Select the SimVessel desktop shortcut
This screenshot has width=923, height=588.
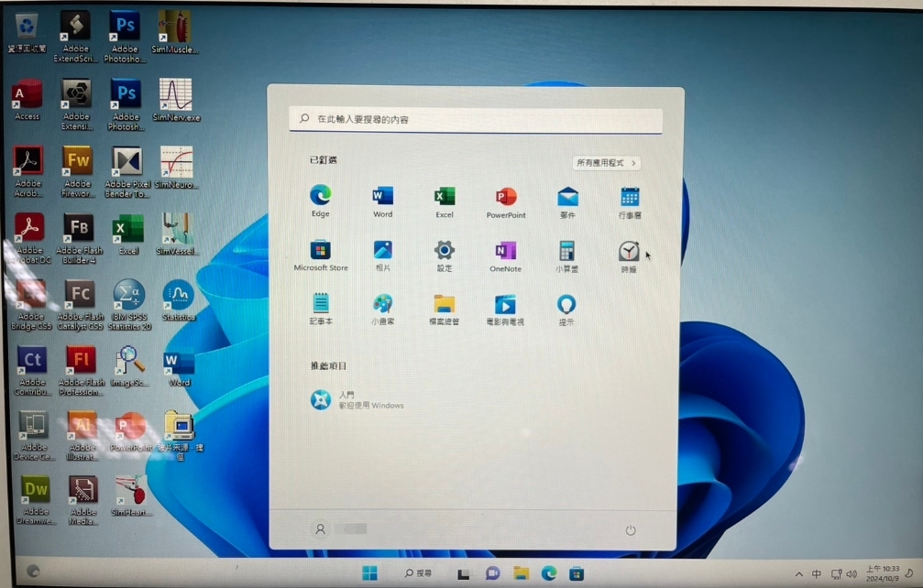click(177, 234)
